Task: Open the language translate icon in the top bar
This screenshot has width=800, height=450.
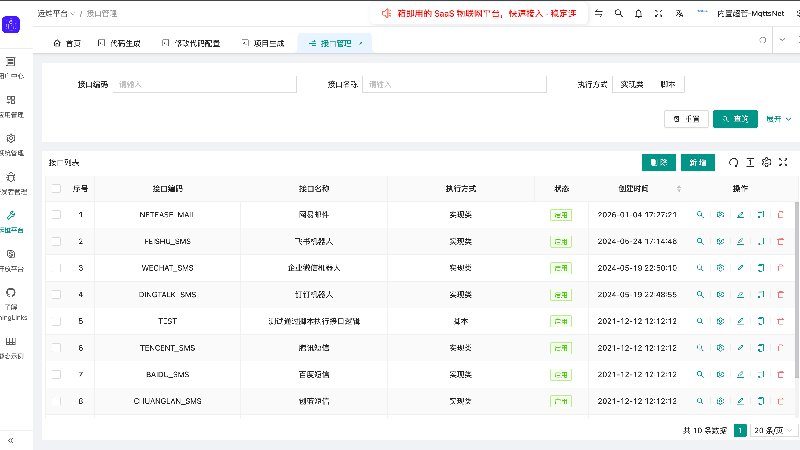Action: [679, 13]
